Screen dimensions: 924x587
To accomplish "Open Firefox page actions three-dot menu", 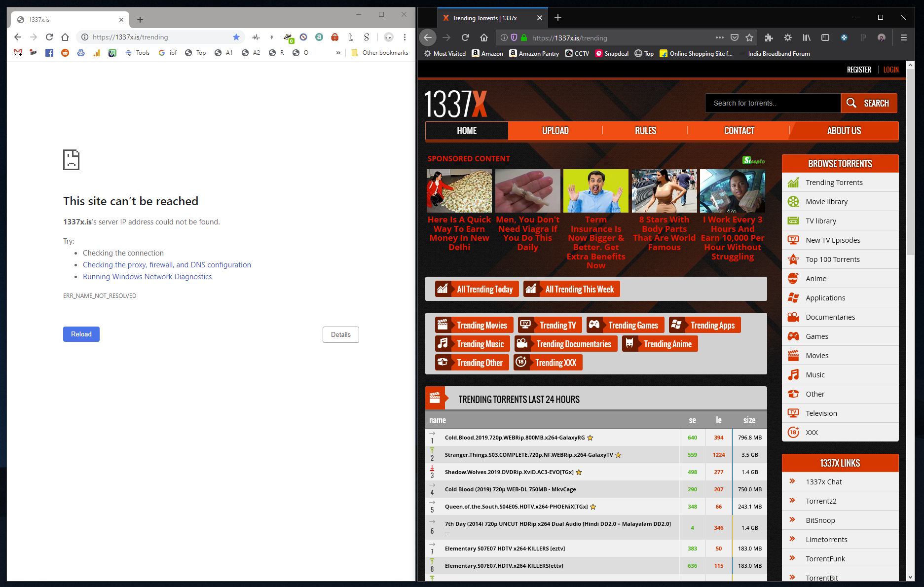I will click(x=720, y=37).
